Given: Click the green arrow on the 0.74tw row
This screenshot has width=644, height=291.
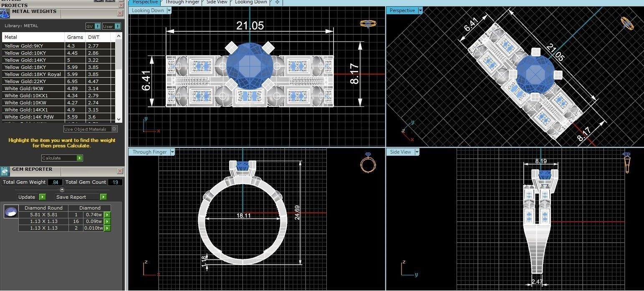Looking at the screenshot, I should pyautogui.click(x=107, y=215).
